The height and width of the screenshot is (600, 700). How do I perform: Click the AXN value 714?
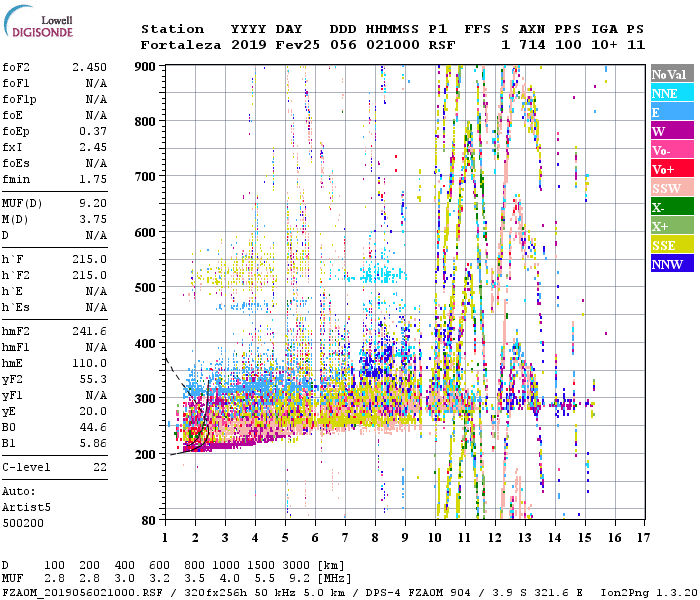(532, 45)
